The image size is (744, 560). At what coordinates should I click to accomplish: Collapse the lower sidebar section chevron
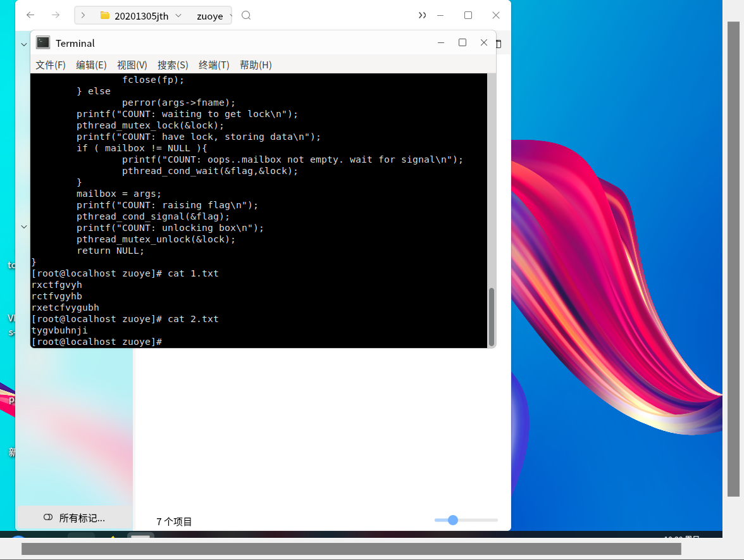[x=24, y=227]
